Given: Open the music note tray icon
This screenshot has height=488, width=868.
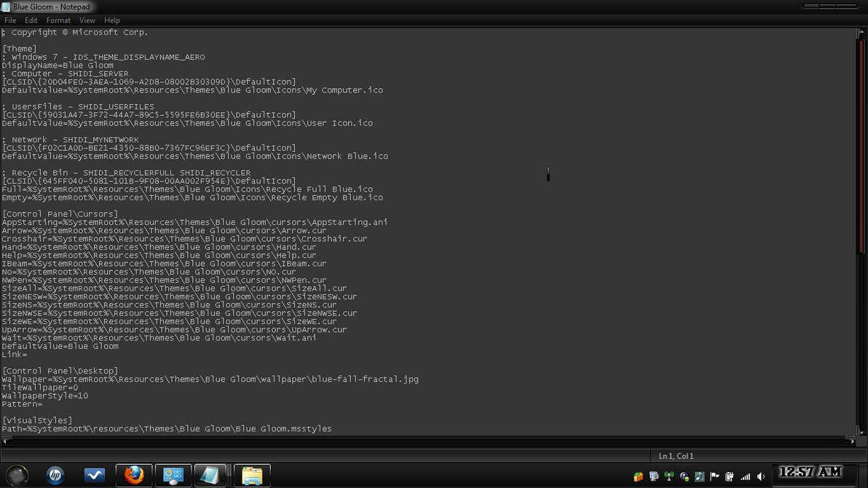Looking at the screenshot, I should click(x=699, y=476).
